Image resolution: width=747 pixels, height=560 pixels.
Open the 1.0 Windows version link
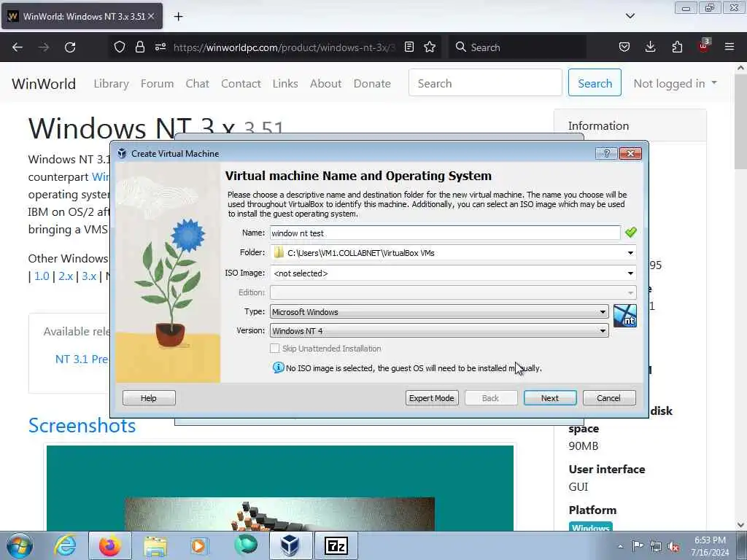(x=42, y=276)
